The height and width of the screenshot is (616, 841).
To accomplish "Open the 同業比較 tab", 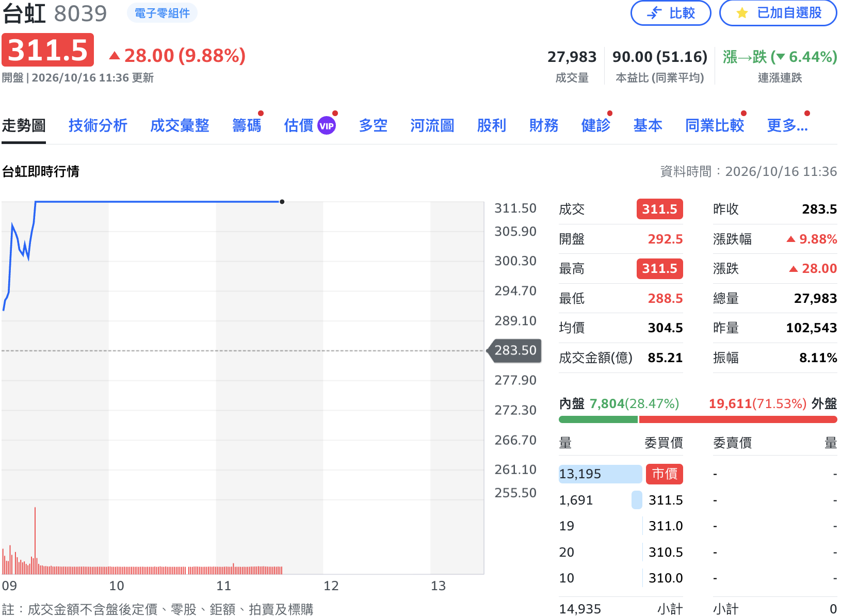I will coord(715,125).
